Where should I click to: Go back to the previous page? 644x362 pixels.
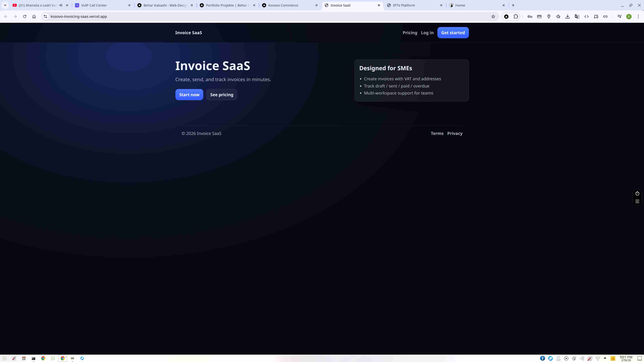(x=6, y=16)
